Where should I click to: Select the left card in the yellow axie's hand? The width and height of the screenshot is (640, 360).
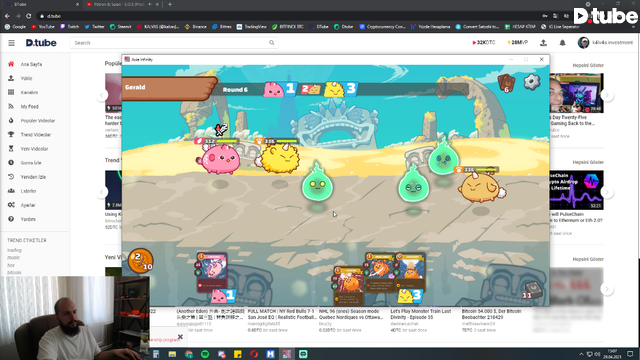pos(349,286)
